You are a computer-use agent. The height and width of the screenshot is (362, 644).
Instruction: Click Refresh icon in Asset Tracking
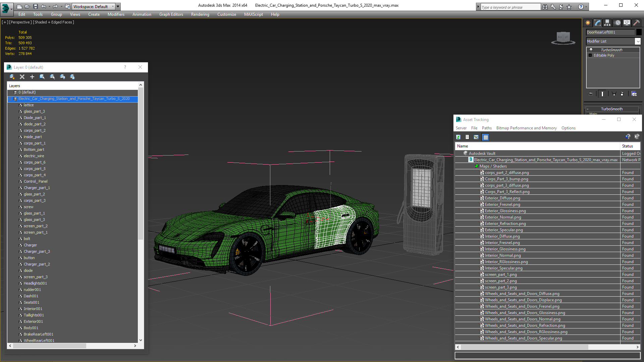[458, 137]
